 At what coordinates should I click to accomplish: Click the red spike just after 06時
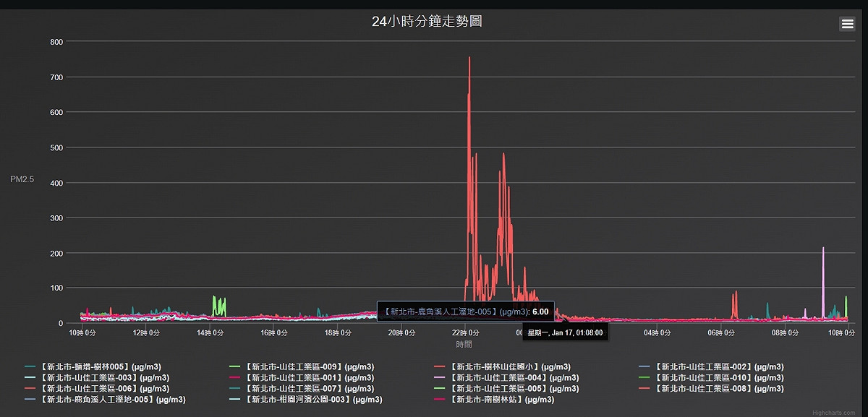coord(736,293)
